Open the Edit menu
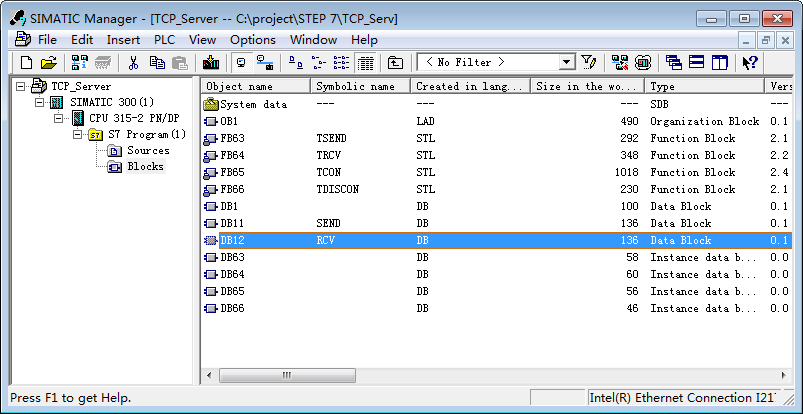Image resolution: width=803 pixels, height=414 pixels. pyautogui.click(x=82, y=40)
